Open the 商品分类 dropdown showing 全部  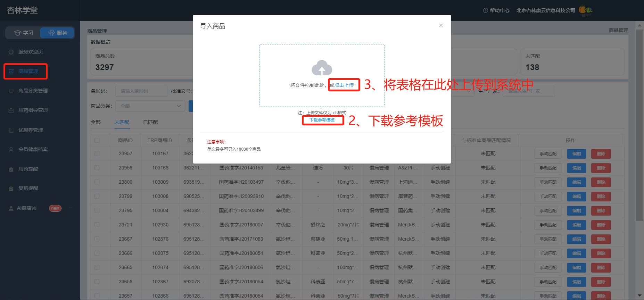pos(150,106)
